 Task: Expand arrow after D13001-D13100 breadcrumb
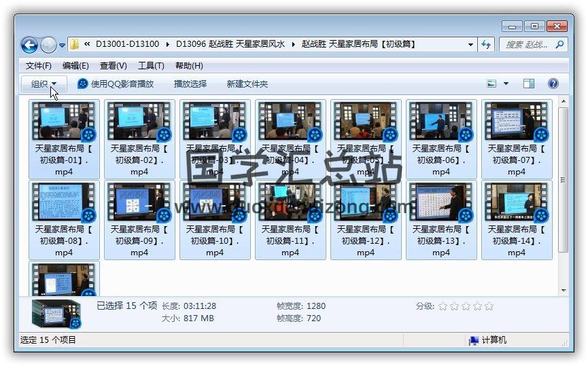[167, 44]
